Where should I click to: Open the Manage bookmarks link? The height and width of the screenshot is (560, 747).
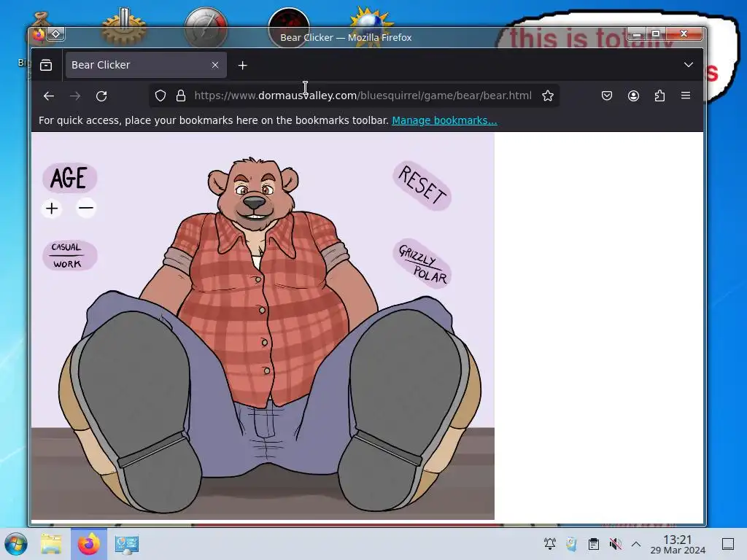(444, 120)
